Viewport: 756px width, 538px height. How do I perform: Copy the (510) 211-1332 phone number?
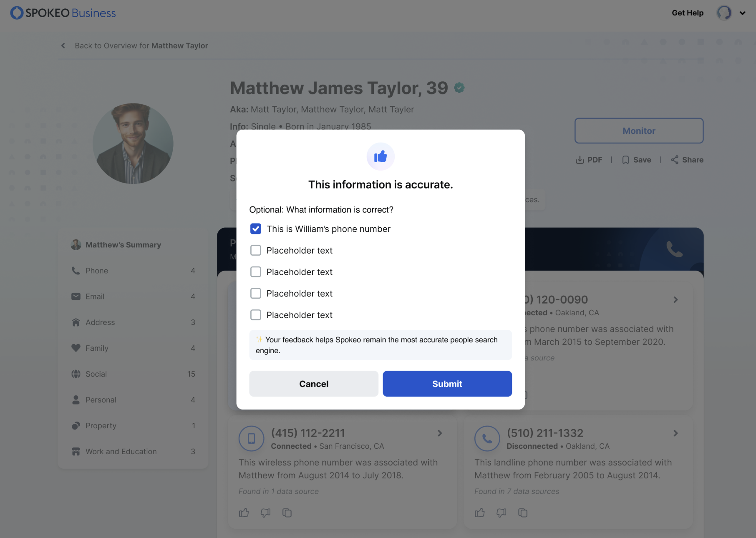(523, 513)
